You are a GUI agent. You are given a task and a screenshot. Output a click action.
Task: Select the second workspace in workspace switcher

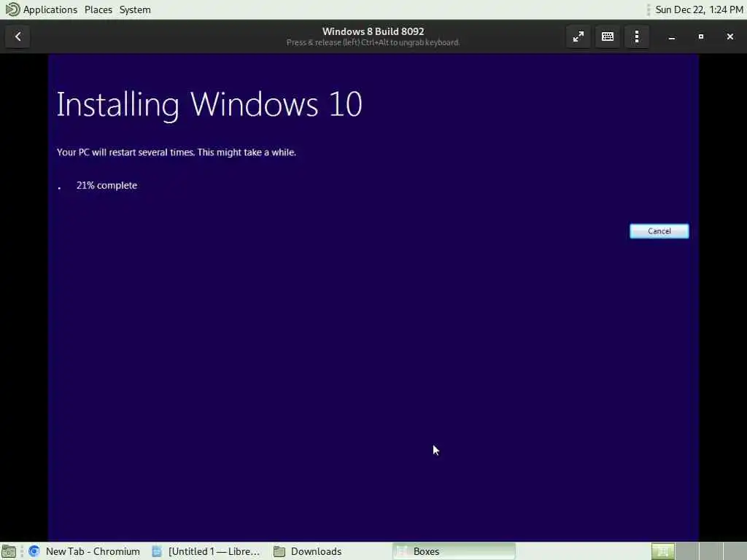(x=687, y=551)
